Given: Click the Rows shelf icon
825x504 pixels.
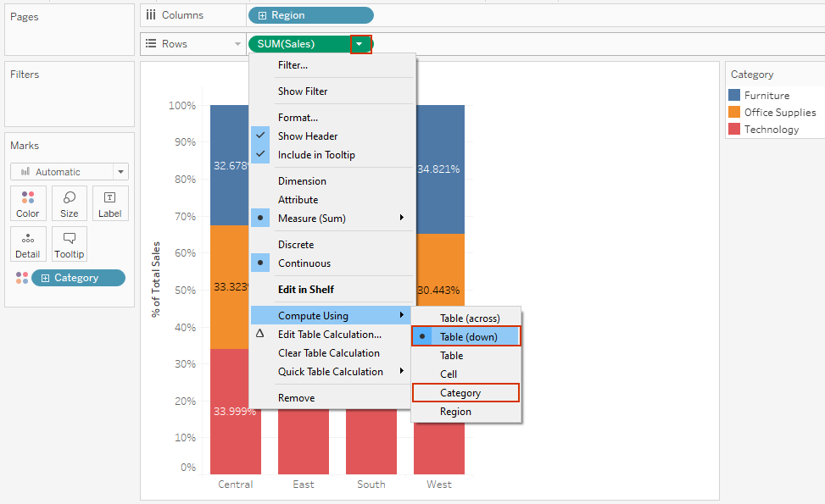Looking at the screenshot, I should click(x=152, y=43).
